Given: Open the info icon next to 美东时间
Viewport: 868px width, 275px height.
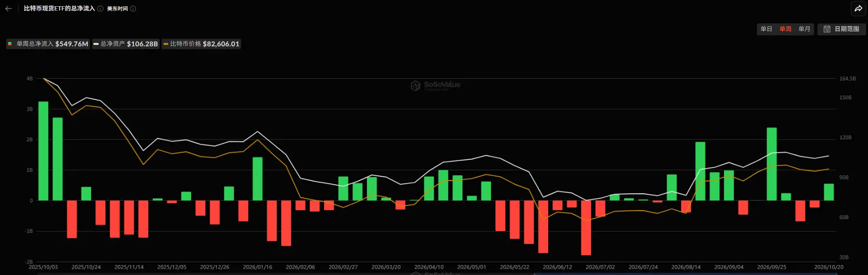Looking at the screenshot, I should coord(133,9).
